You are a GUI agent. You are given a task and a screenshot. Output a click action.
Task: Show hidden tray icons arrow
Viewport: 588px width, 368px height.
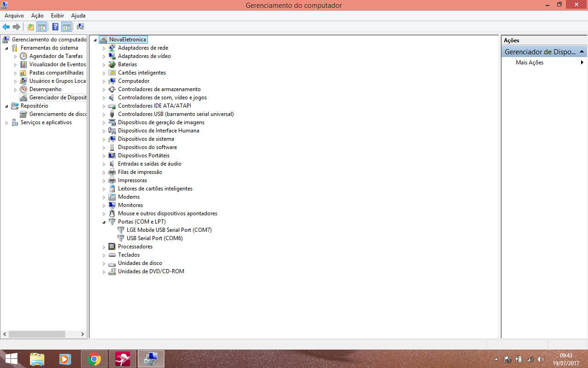coord(496,359)
